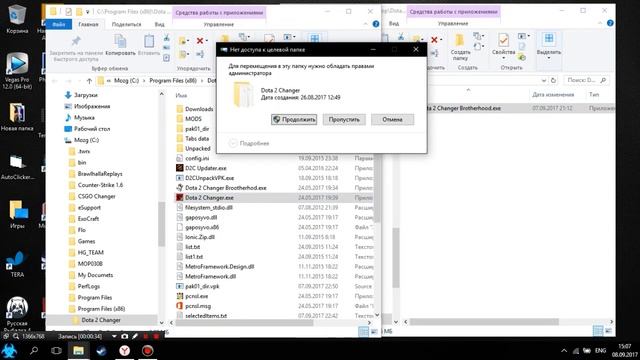Select D2CUnpackVPK.exe in file list
Image resolution: width=640 pixels, height=360 pixels.
point(209,178)
